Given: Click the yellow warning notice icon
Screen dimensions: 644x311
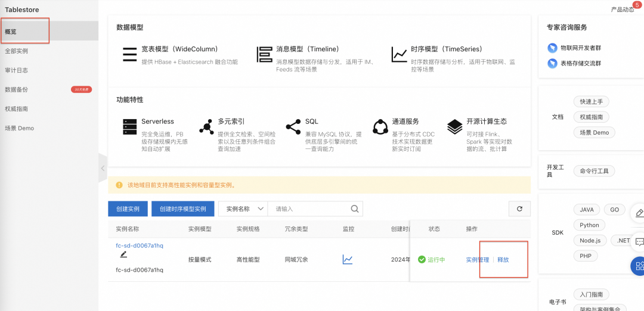Looking at the screenshot, I should tap(119, 185).
